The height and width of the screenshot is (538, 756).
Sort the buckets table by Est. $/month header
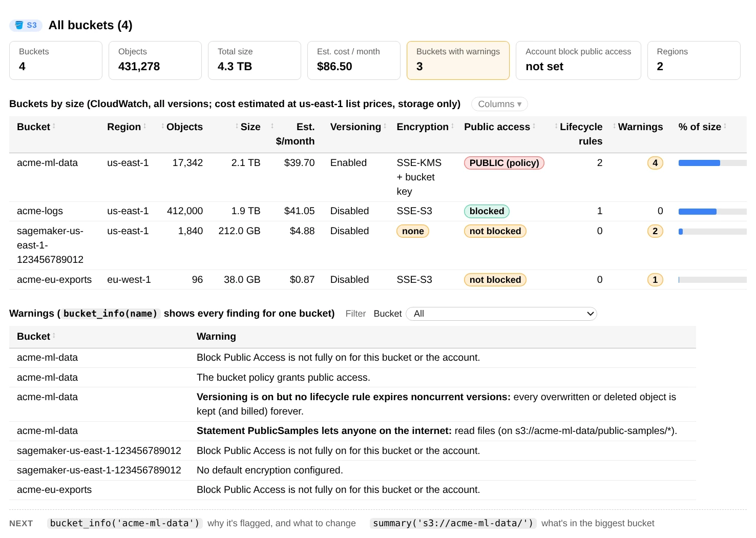295,134
